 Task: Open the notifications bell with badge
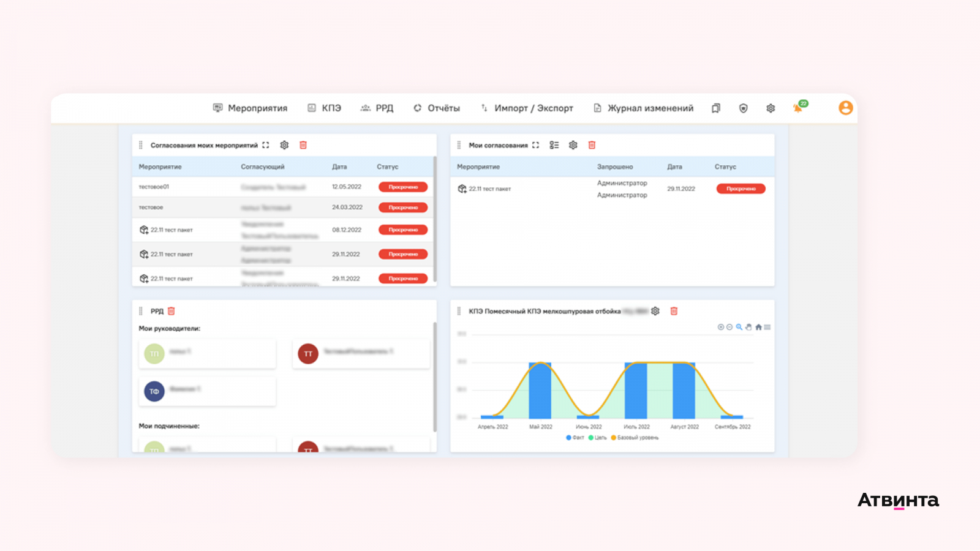point(799,107)
